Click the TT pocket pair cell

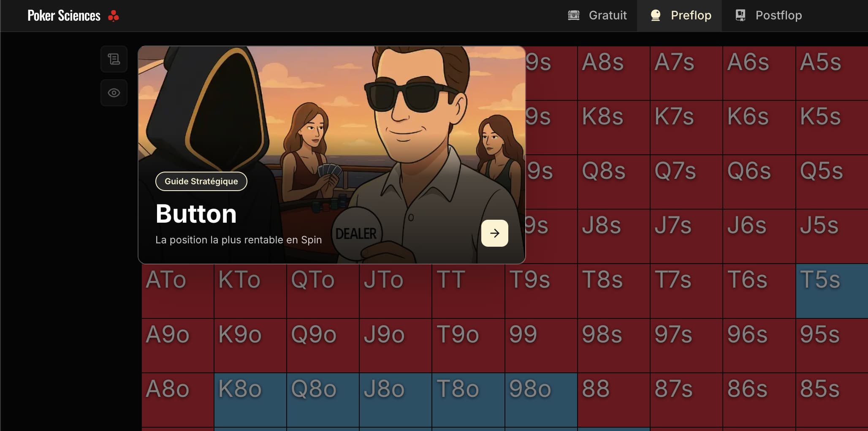coord(468,291)
